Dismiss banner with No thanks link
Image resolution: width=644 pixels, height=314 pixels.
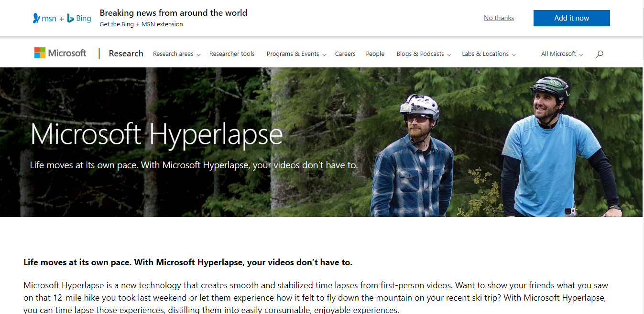click(x=499, y=18)
